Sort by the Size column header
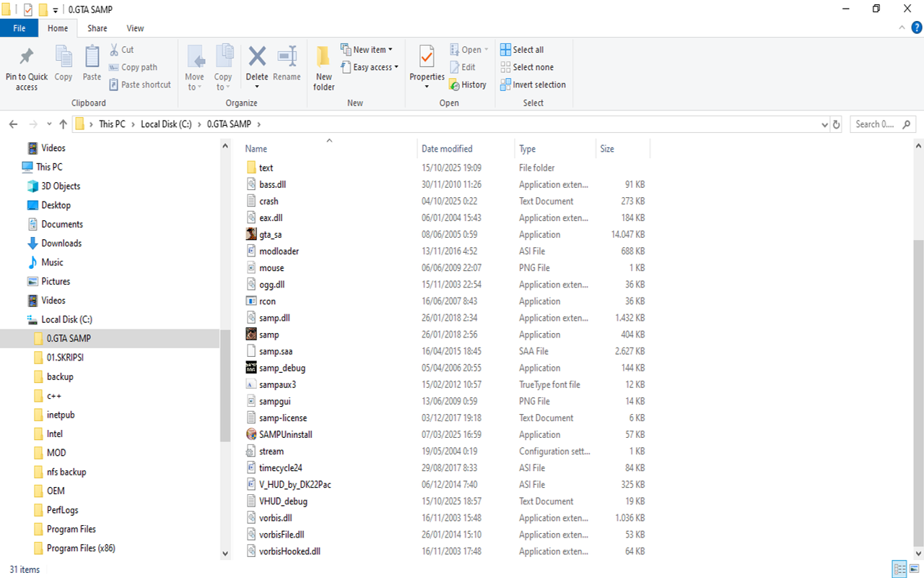The width and height of the screenshot is (924, 578). (x=623, y=149)
